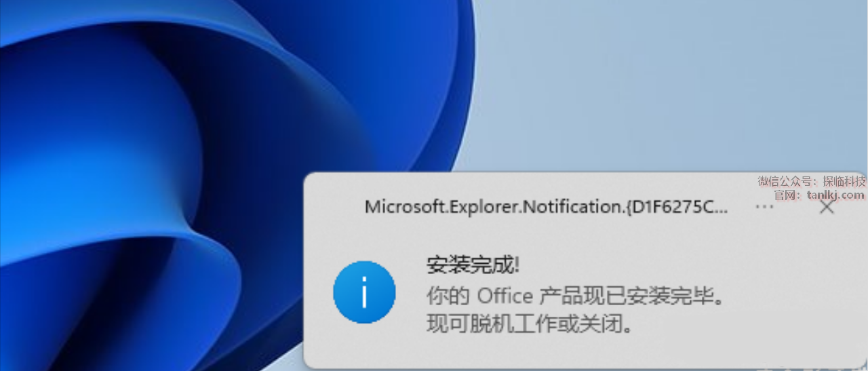This screenshot has width=868, height=371.
Task: Click the Microsoft.Explorer.Notification title text
Action: [546, 207]
